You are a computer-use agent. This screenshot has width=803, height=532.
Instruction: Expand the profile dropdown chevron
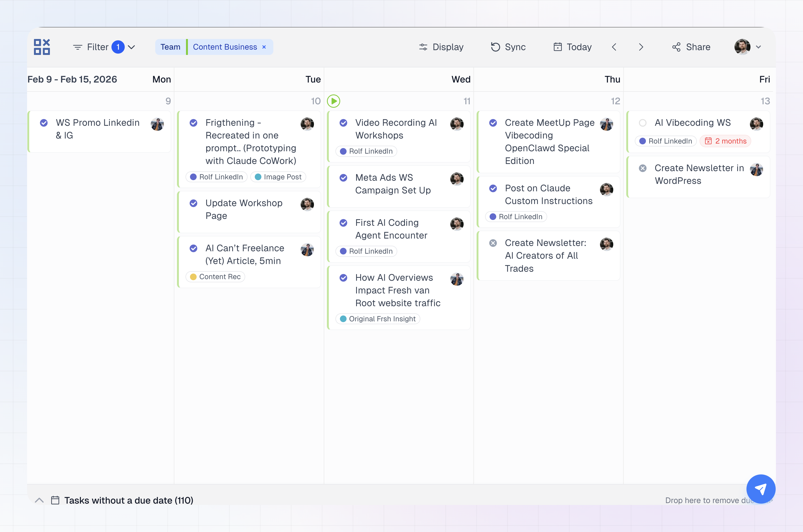759,47
